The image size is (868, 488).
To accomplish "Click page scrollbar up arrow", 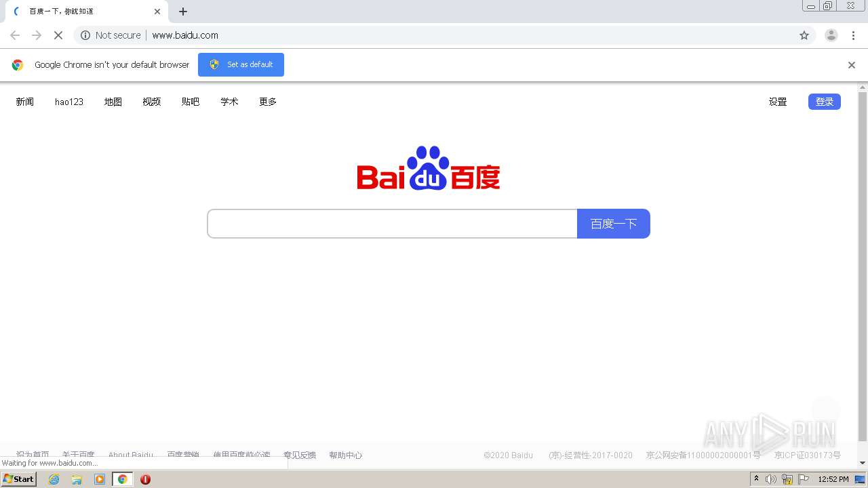I will point(863,87).
